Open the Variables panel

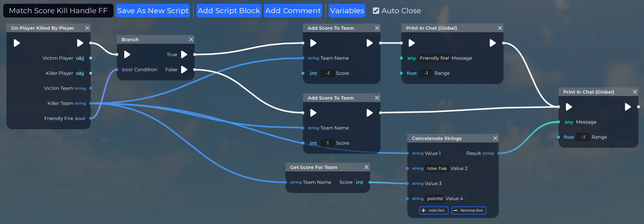347,11
